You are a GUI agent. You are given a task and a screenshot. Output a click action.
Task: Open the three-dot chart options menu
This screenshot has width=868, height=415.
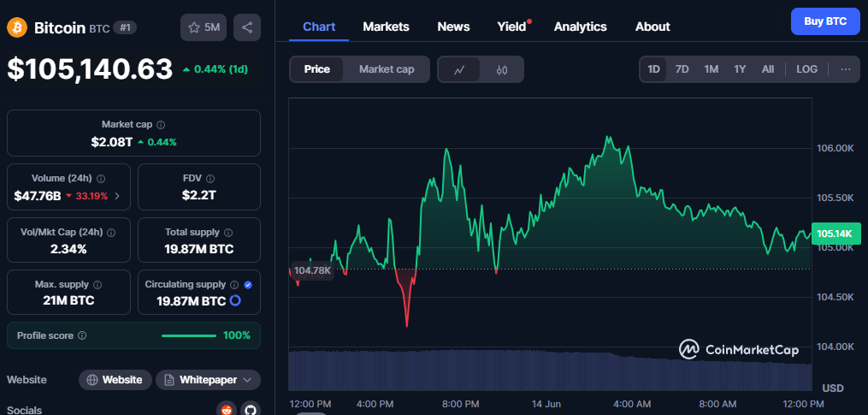[x=845, y=69]
